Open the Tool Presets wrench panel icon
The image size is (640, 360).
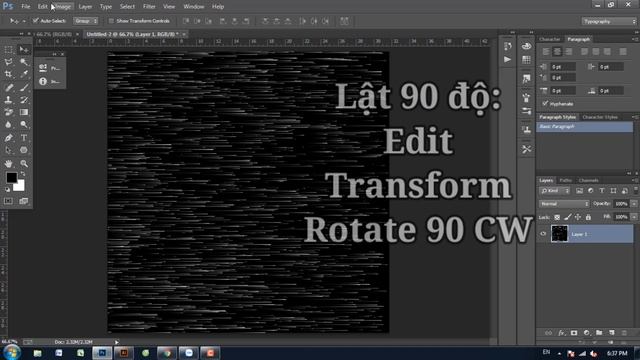pos(527,149)
